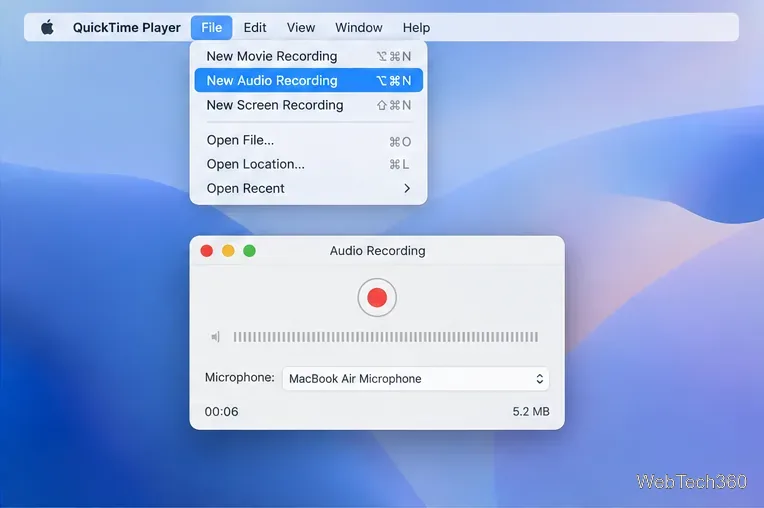The image size is (764, 508).
Task: Close the open File menu
Action: [x=211, y=28]
